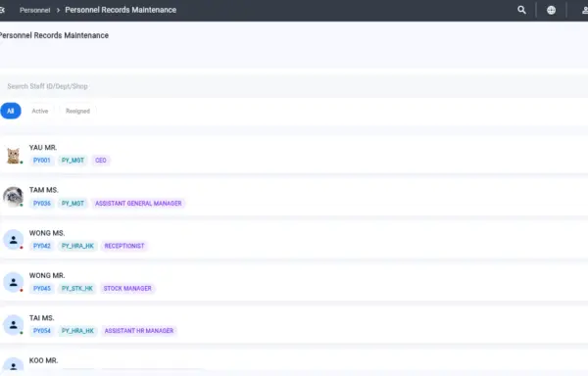Image resolution: width=588 pixels, height=376 pixels.
Task: Open TAM MS. avatar photo
Action: (13, 197)
